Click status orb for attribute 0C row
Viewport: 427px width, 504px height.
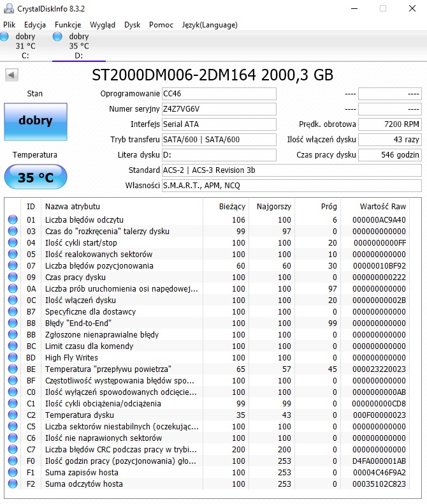pos(13,300)
